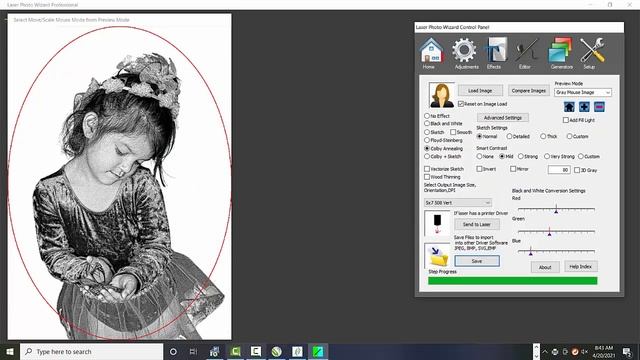Toggle Reset on Image Load checkbox
This screenshot has height=360, width=640.
pyautogui.click(x=461, y=104)
